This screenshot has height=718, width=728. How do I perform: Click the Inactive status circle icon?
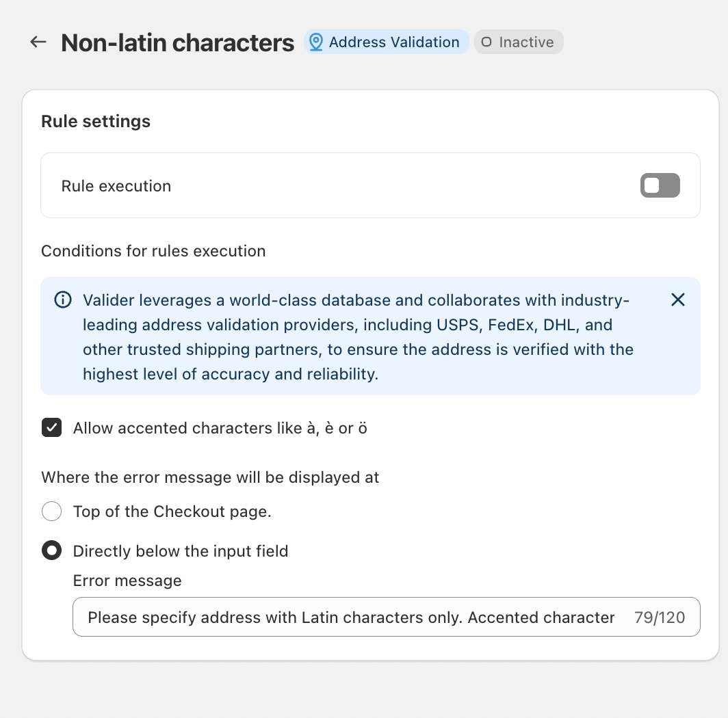click(x=486, y=42)
